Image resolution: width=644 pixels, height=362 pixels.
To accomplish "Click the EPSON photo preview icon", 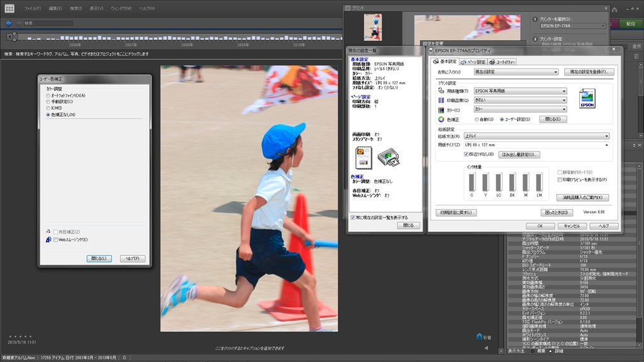I will click(x=587, y=99).
